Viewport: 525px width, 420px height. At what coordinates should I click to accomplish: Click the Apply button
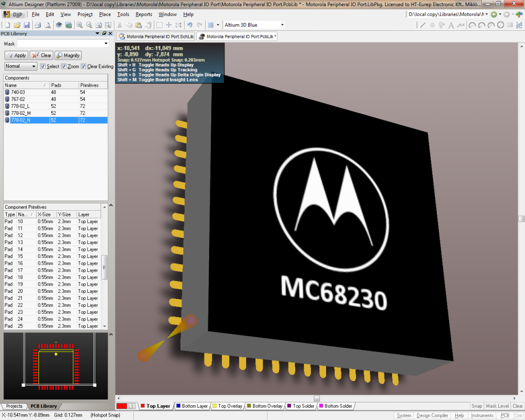(x=16, y=55)
